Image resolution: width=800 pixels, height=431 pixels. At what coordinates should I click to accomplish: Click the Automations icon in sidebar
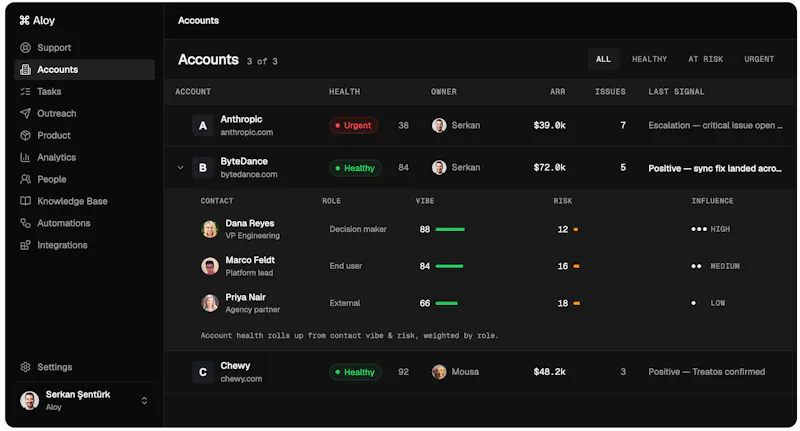coord(25,223)
